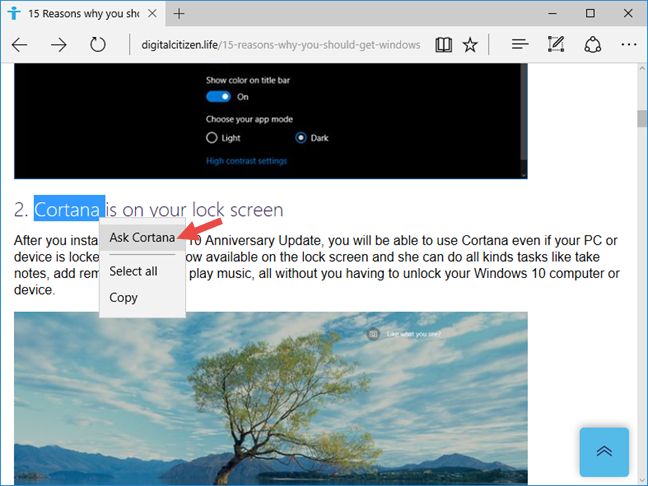The height and width of the screenshot is (486, 648).
Task: Choose Select all from context menu
Action: 142,271
